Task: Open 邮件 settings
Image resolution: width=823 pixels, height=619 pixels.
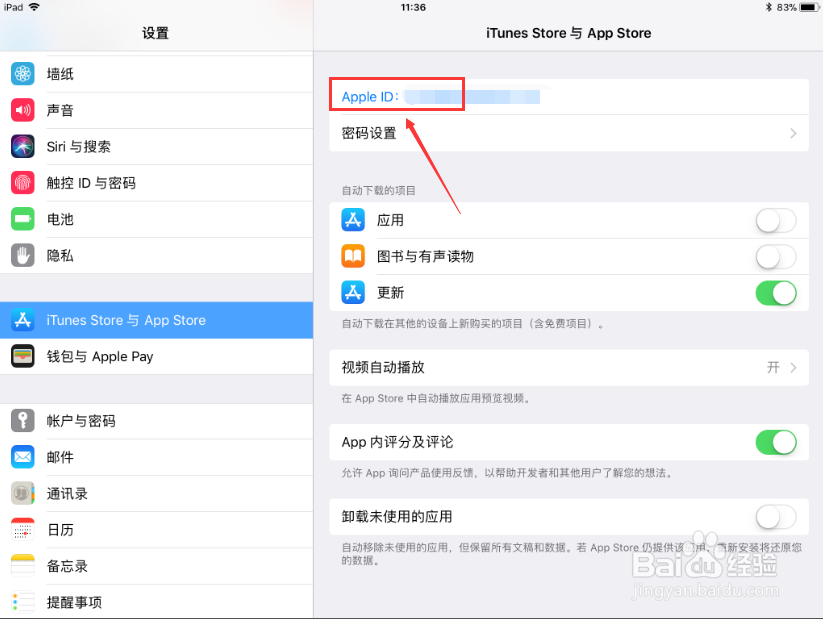Action: click(156, 457)
